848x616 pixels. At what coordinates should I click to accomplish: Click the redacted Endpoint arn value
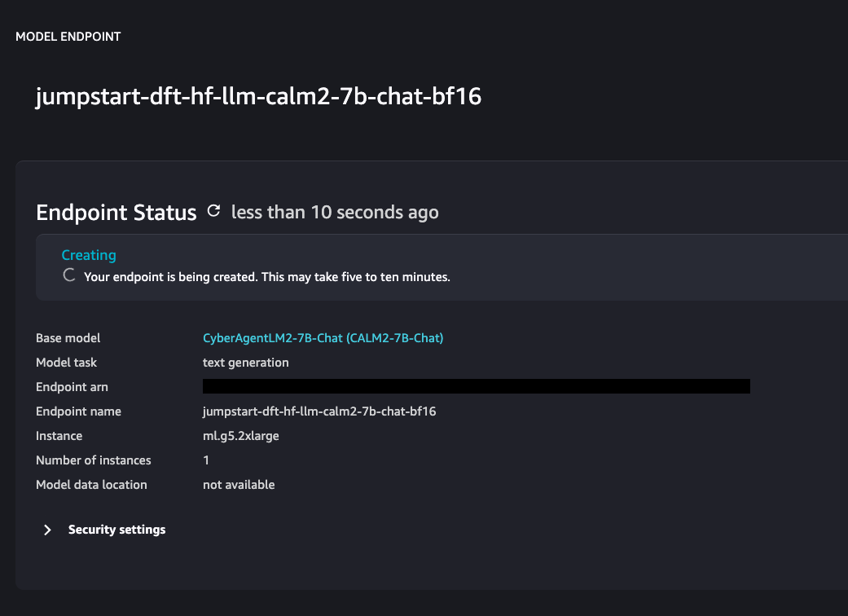point(477,386)
